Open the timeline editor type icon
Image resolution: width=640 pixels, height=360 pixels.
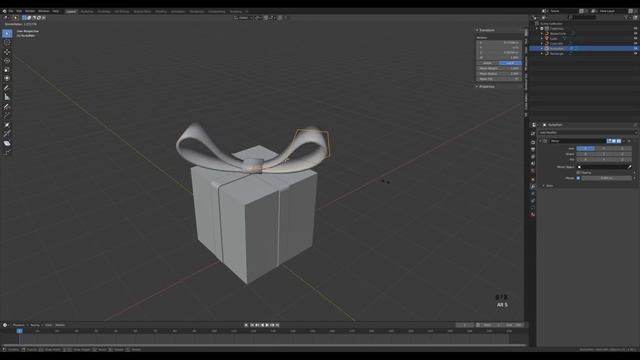[x=5, y=325]
